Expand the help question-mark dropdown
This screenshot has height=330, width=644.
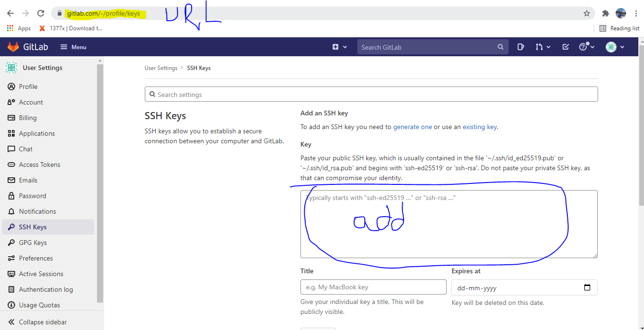click(x=587, y=47)
